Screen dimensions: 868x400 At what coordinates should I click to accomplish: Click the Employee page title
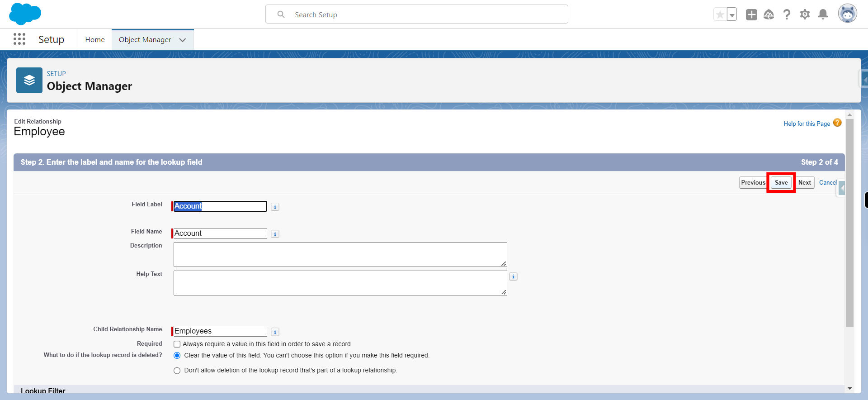click(x=39, y=132)
